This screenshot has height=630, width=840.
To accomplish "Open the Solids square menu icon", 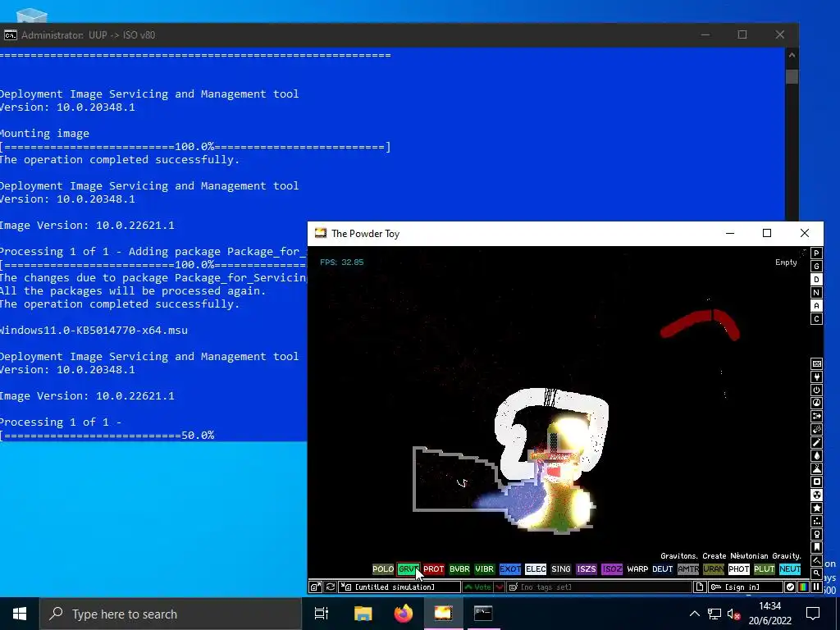I will pos(816,482).
